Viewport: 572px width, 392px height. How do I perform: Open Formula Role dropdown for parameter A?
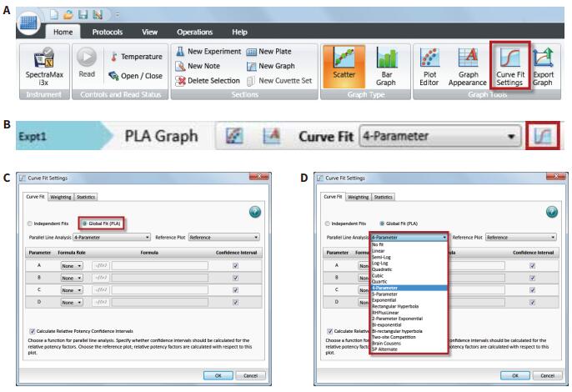point(72,266)
